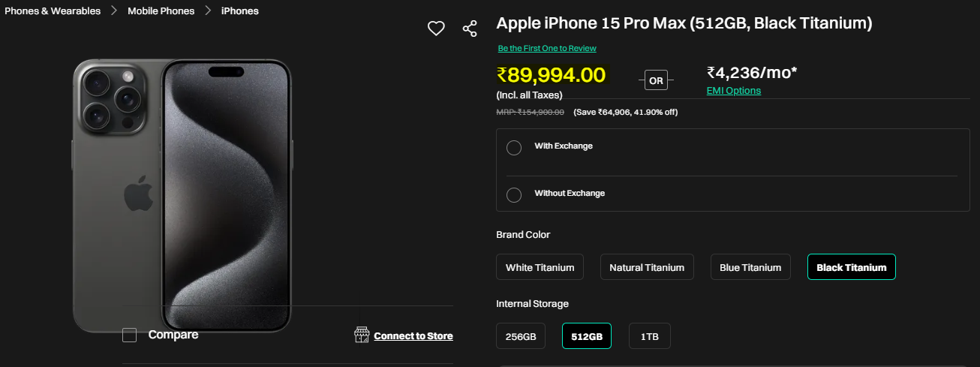Choose White Titanium color
The image size is (980, 367).
coord(540,267)
